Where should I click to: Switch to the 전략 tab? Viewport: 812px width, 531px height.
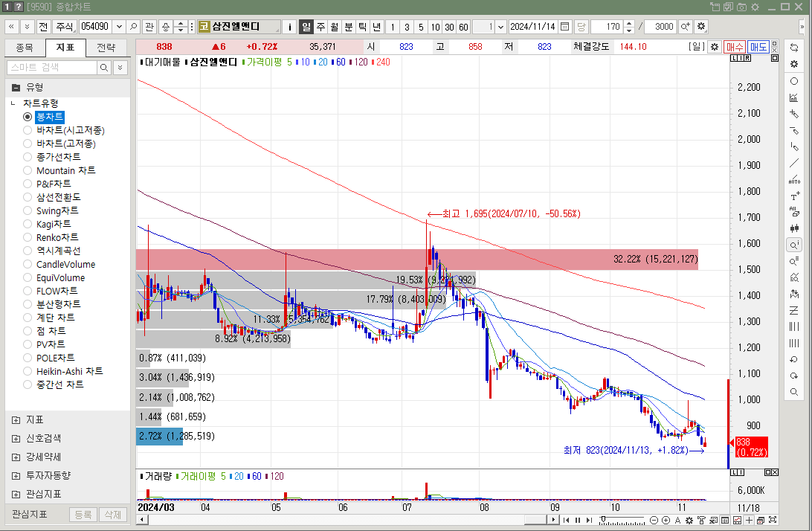106,48
